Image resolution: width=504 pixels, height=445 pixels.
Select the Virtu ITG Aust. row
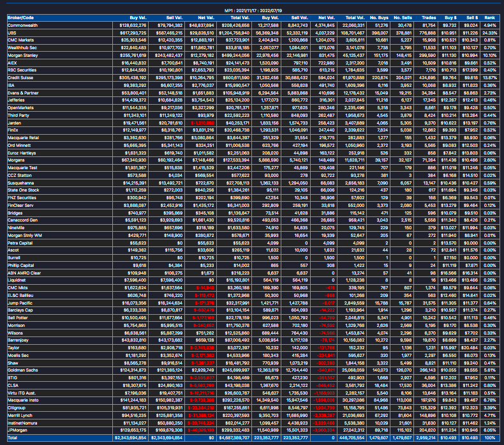(x=253, y=393)
